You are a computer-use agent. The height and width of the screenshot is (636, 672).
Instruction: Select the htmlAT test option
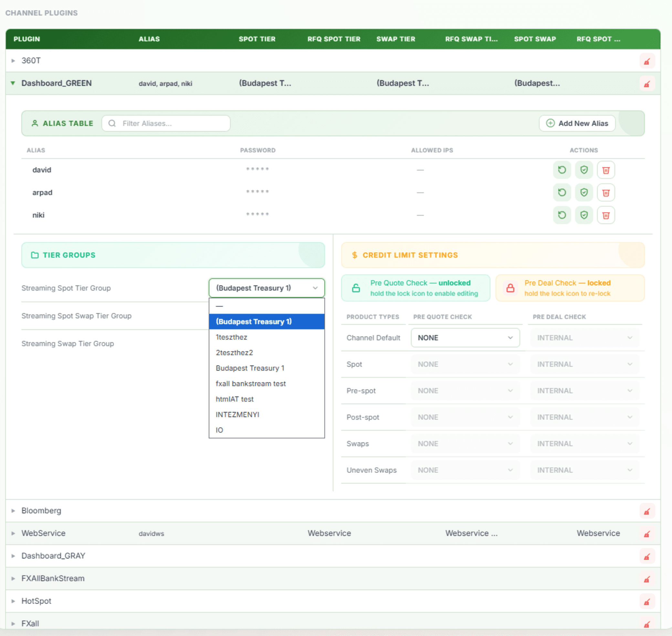(267, 399)
